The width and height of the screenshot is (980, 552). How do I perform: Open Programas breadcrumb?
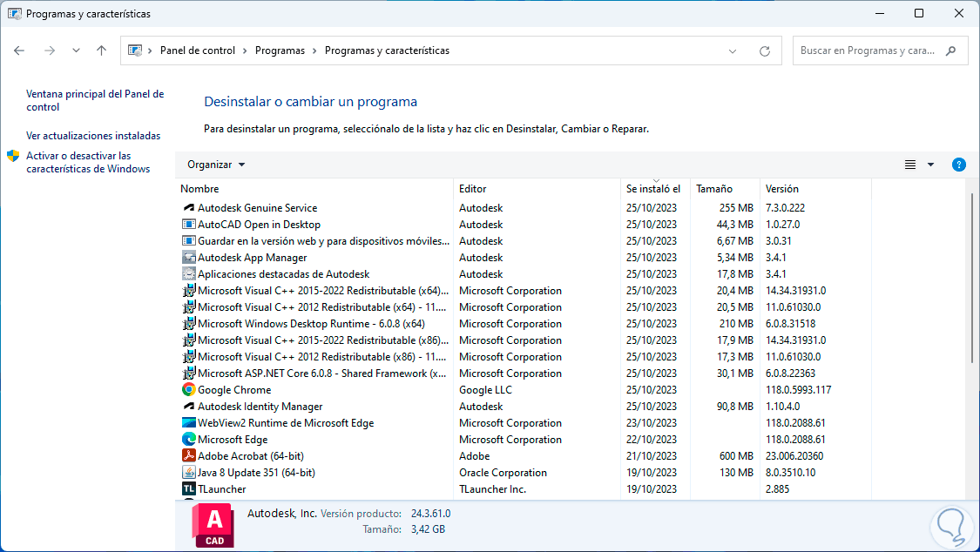pos(280,50)
